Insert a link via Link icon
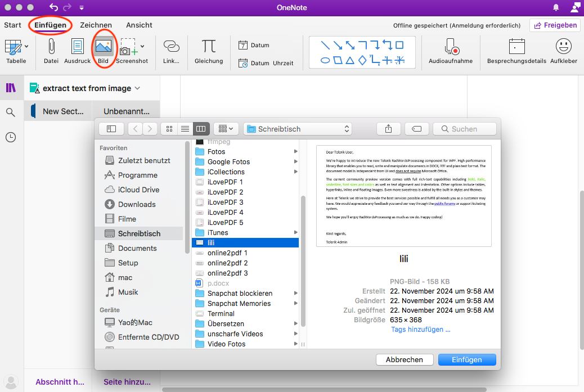 pos(172,47)
